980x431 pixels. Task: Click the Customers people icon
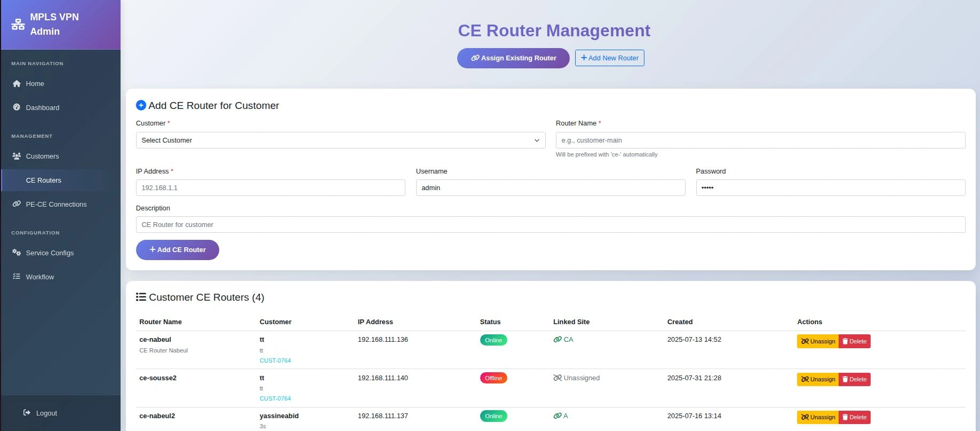pyautogui.click(x=17, y=156)
